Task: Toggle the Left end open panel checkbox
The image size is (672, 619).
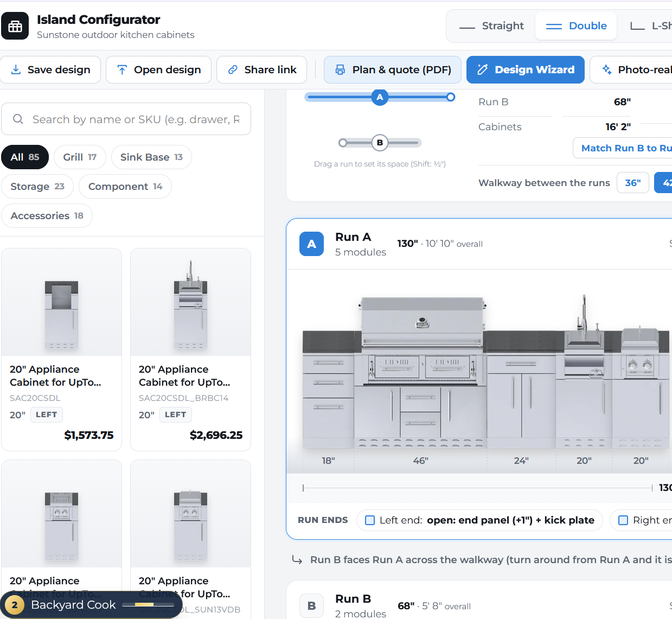Action: (x=370, y=520)
